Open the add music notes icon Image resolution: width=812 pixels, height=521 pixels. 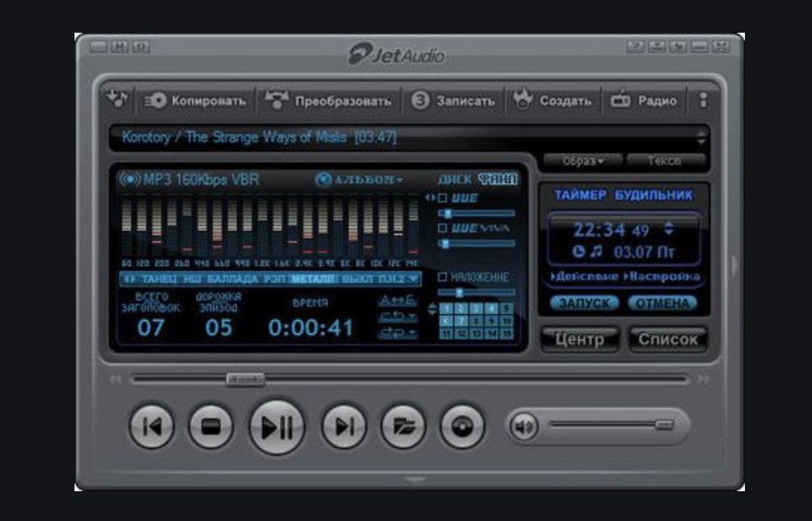[116, 98]
